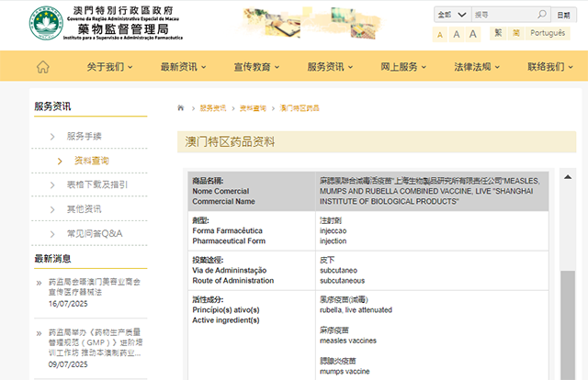
Task: Click the gray scrollbar thumb
Action: pyautogui.click(x=568, y=325)
